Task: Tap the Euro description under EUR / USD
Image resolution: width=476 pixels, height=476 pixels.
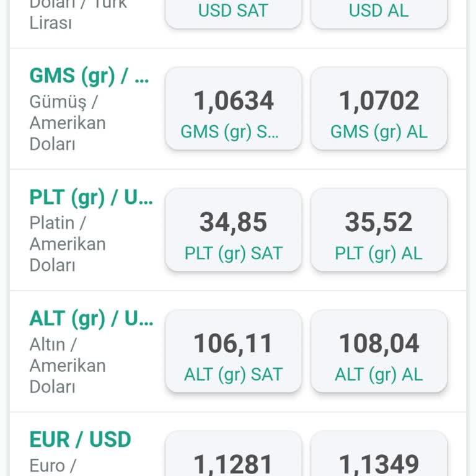Action: point(52,465)
